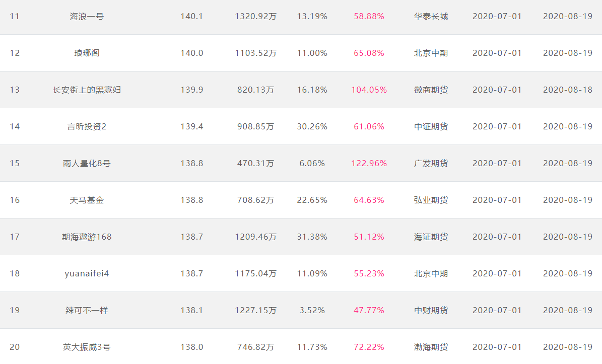This screenshot has width=602, height=364.
Task: Click 长安街上的黑寡妇 account name
Action: point(87,90)
